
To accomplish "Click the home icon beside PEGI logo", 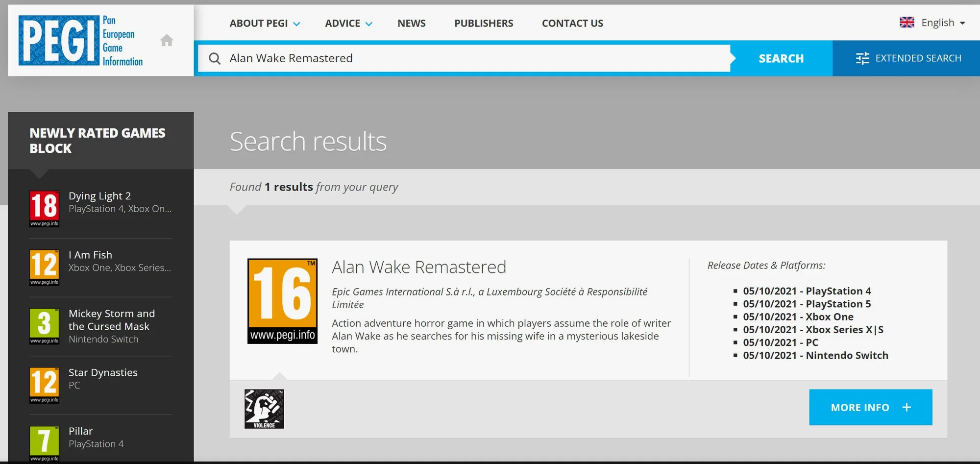I will [x=167, y=40].
